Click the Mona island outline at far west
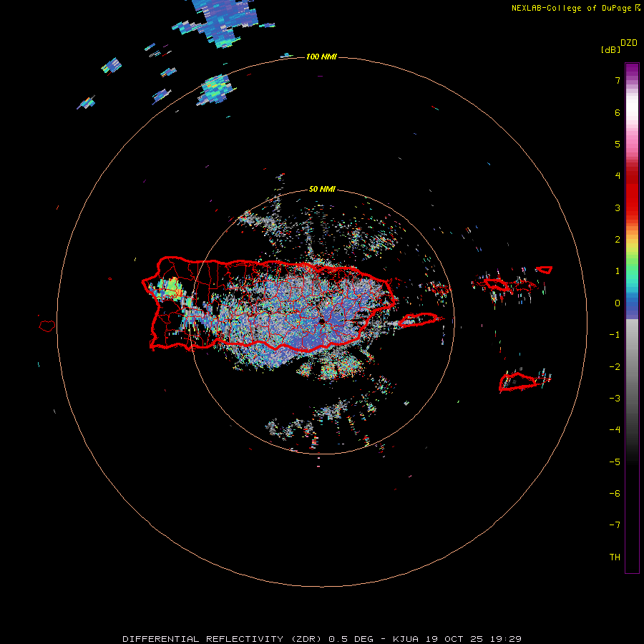 [47, 326]
